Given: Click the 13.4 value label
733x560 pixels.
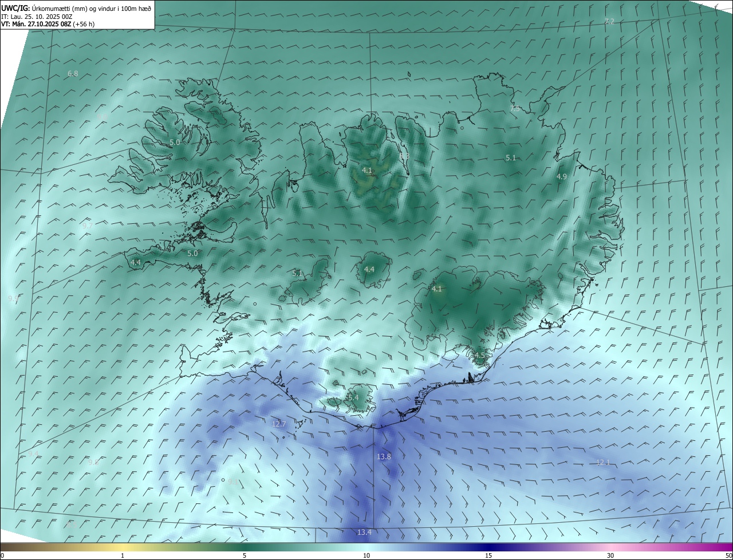Looking at the screenshot, I should click(364, 532).
